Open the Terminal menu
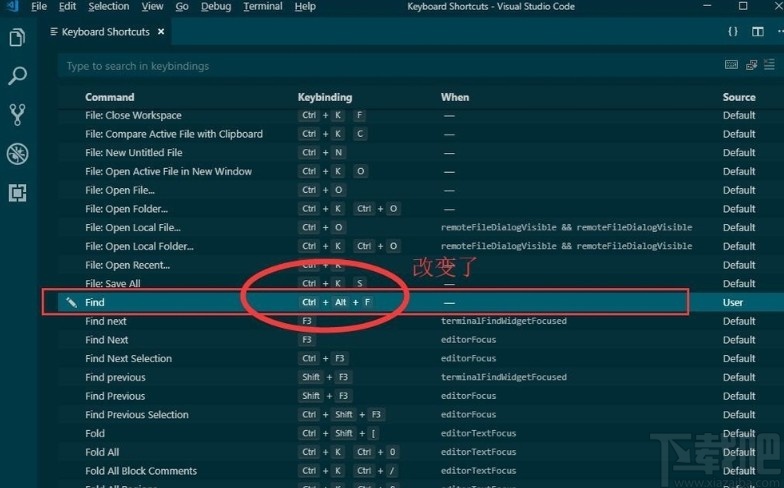 262,6
